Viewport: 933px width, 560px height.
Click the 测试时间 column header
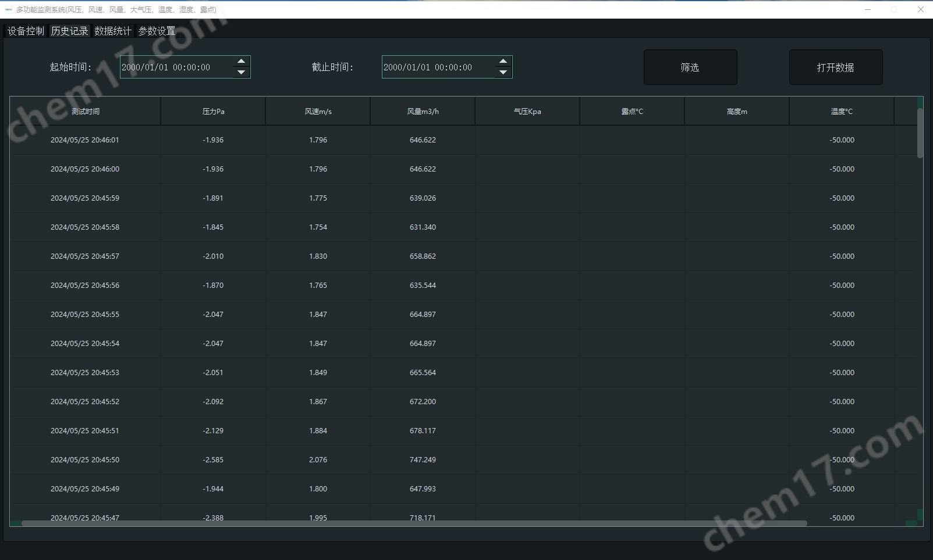coord(85,111)
